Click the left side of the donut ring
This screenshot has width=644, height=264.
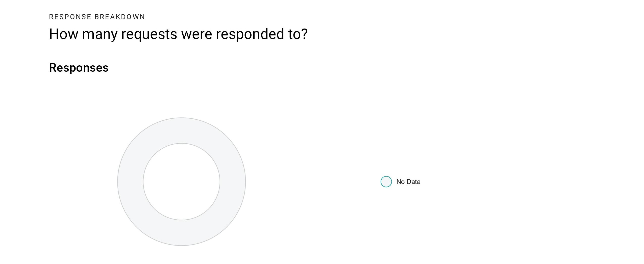130,182
